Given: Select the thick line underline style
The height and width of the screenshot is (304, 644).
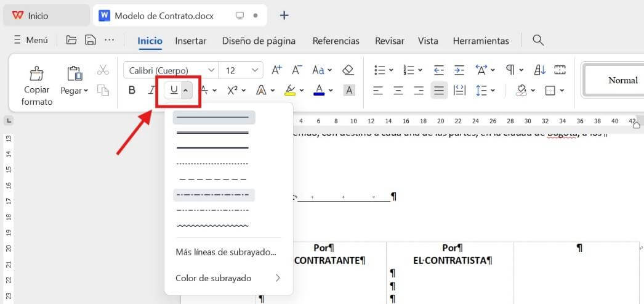Looking at the screenshot, I should tap(213, 147).
